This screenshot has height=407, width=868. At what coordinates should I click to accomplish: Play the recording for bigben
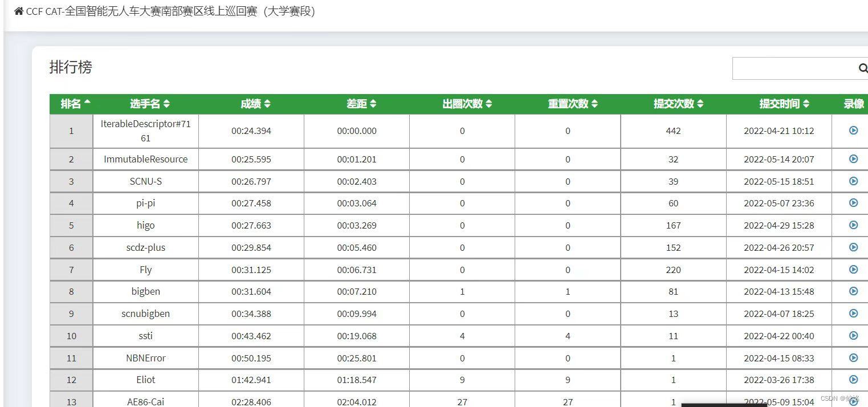[x=853, y=291]
